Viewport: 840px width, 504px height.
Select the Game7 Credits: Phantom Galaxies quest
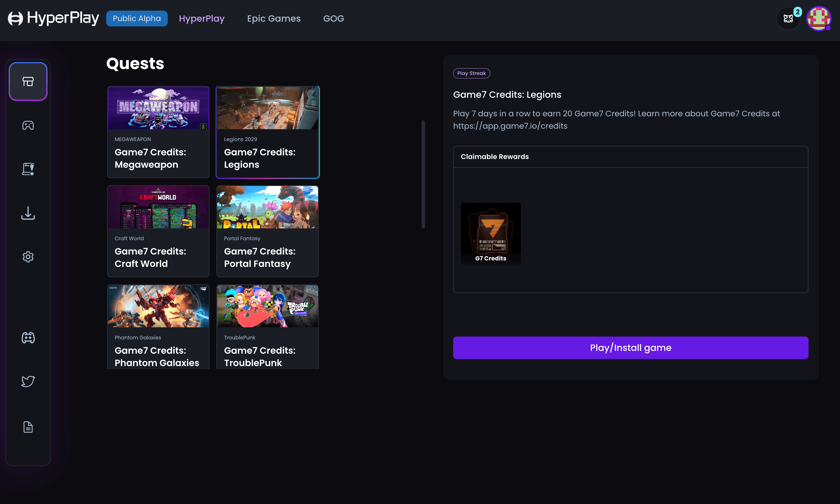[158, 327]
